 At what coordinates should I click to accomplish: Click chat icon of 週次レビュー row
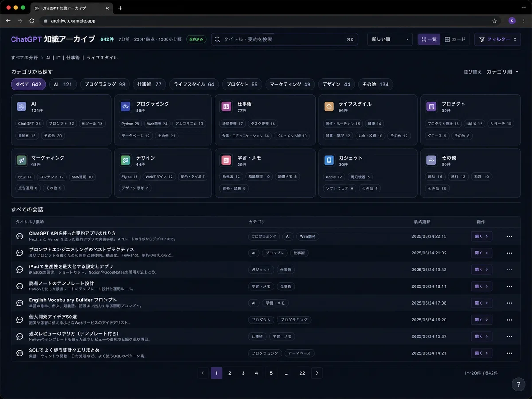20,336
